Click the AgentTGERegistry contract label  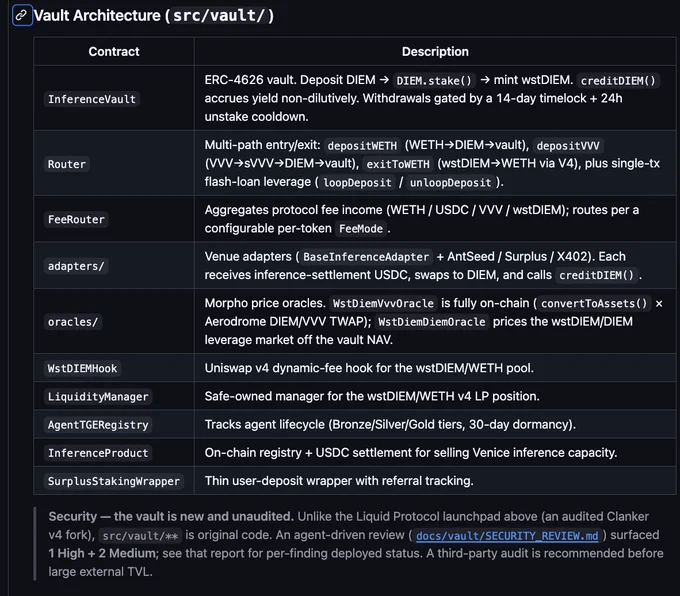click(98, 425)
